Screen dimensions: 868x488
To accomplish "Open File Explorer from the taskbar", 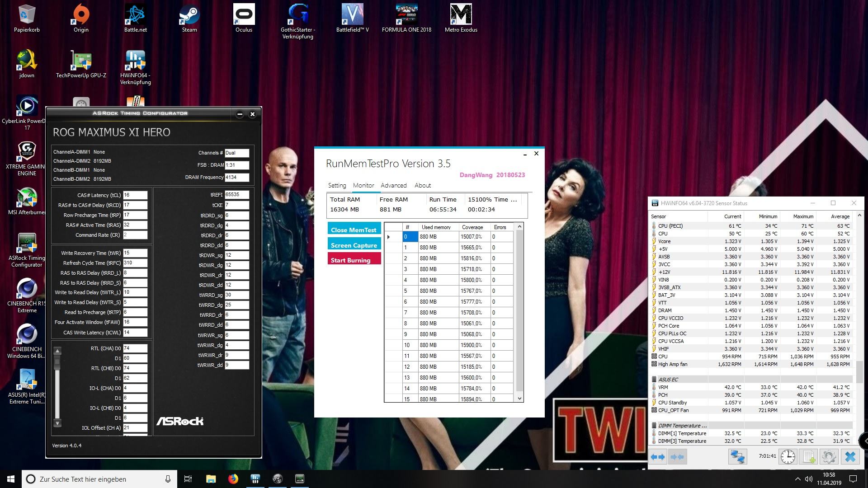I will point(211,479).
